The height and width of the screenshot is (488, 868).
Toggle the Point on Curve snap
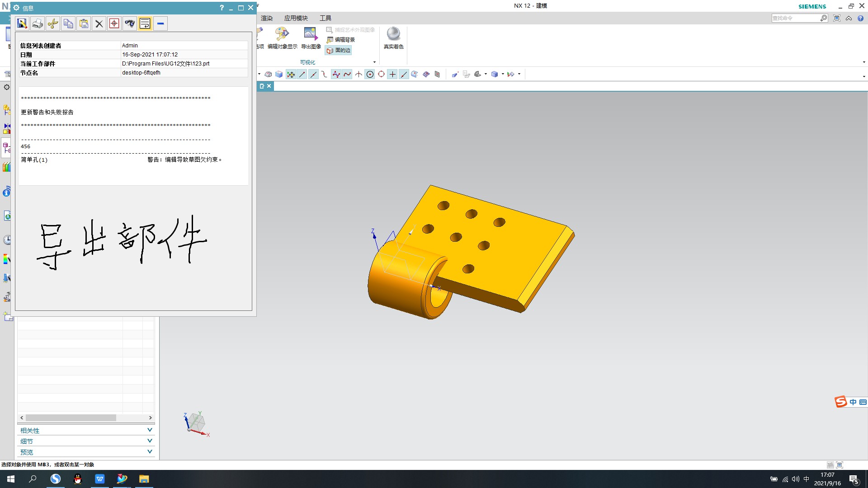404,74
